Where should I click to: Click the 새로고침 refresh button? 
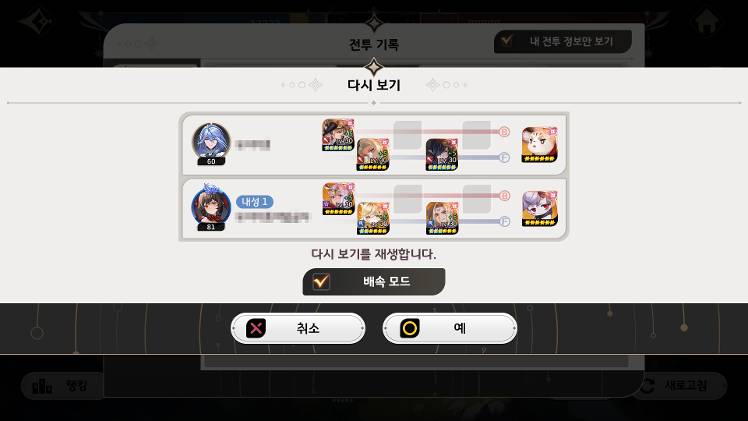[680, 385]
